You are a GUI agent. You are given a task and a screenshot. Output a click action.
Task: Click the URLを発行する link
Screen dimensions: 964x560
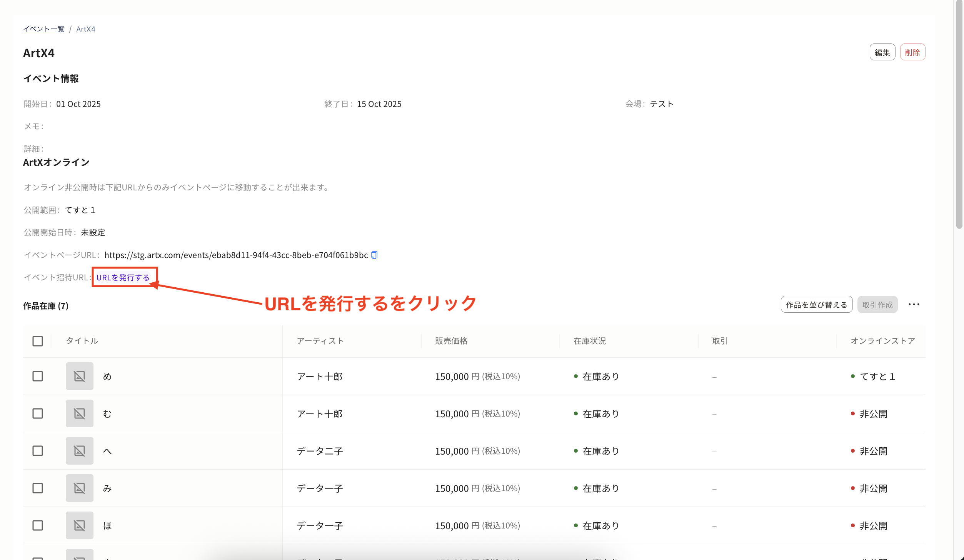tap(124, 277)
